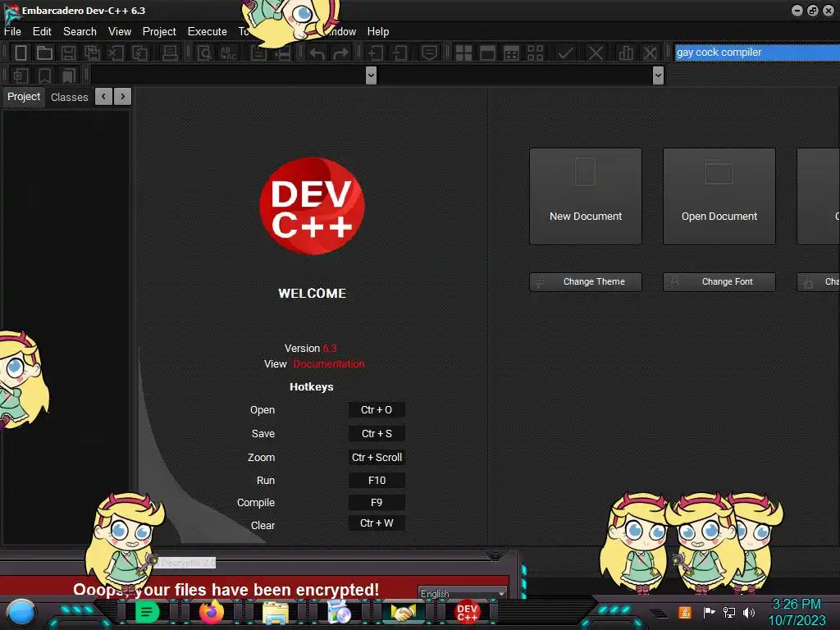
Task: Click the handshake taskbar icon
Action: (x=403, y=612)
